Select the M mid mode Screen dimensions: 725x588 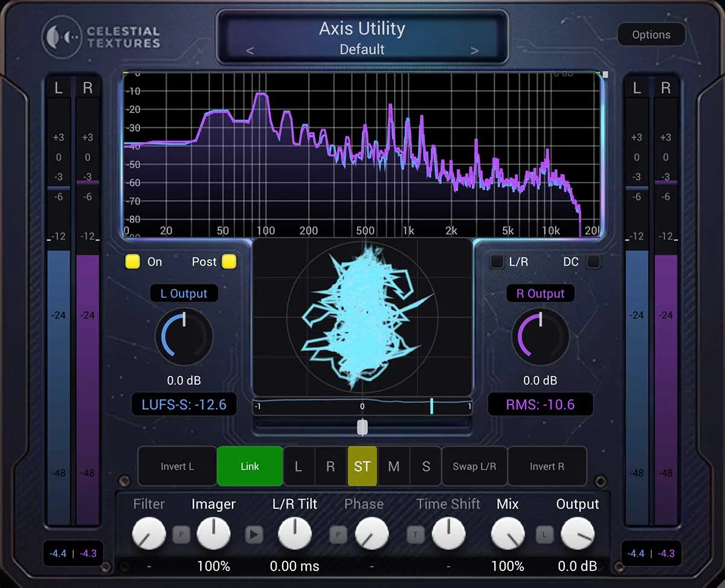tap(394, 466)
